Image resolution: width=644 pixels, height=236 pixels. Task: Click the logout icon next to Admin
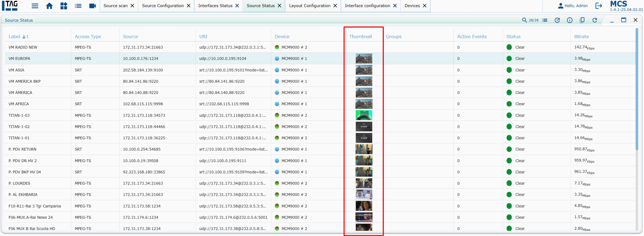click(x=599, y=6)
